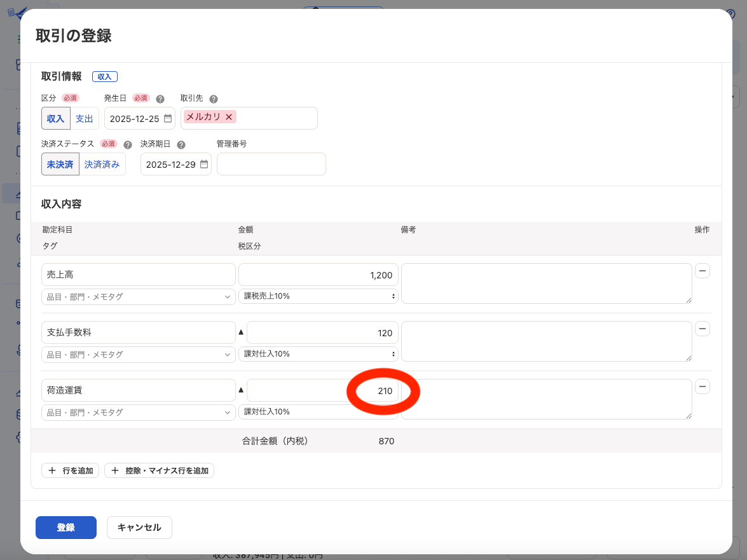The height and width of the screenshot is (560, 747).
Task: Click the 管理番号 input field
Action: coord(271,164)
